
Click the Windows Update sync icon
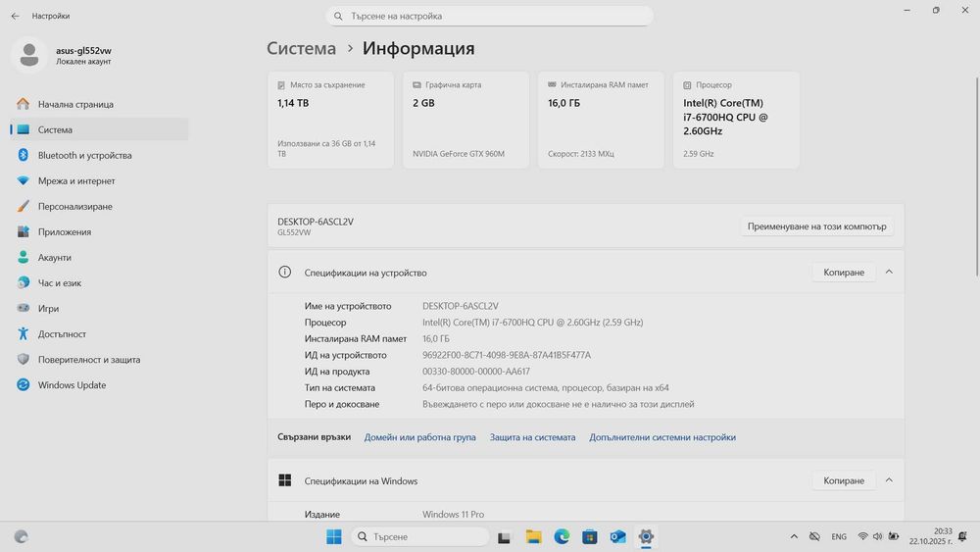(x=24, y=385)
